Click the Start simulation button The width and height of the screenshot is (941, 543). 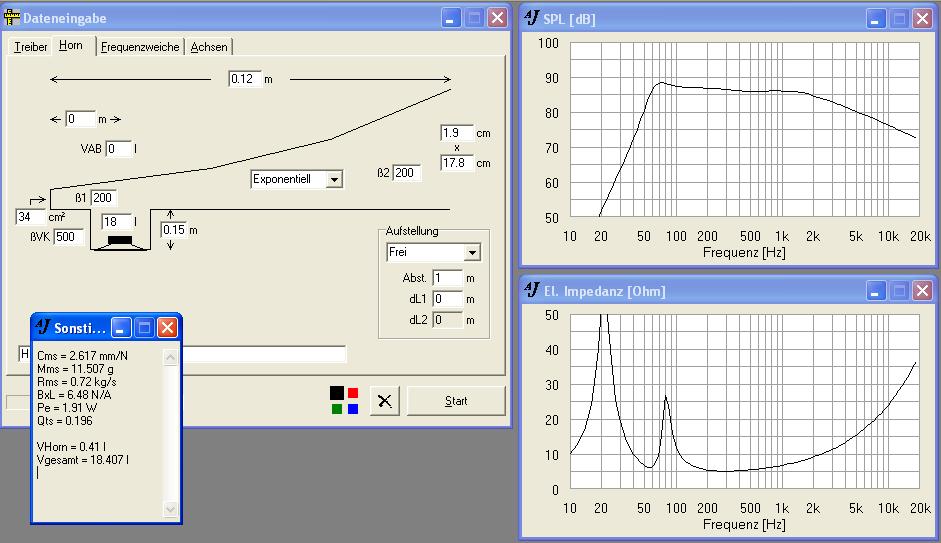(x=456, y=401)
